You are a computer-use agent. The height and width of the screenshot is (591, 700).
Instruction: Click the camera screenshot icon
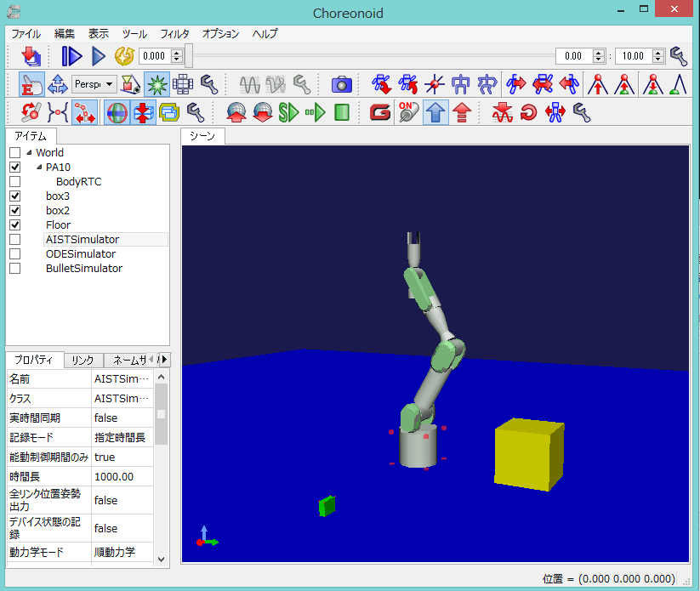pyautogui.click(x=342, y=84)
